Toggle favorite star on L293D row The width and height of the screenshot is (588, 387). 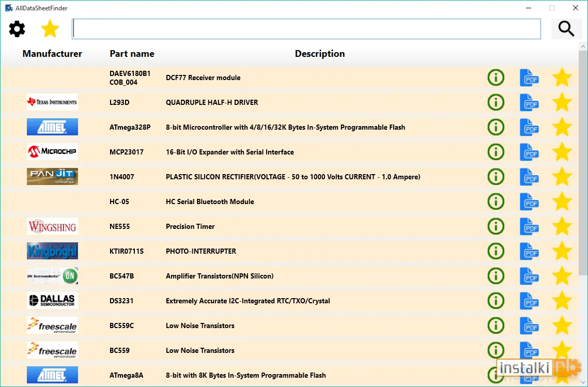click(x=562, y=102)
